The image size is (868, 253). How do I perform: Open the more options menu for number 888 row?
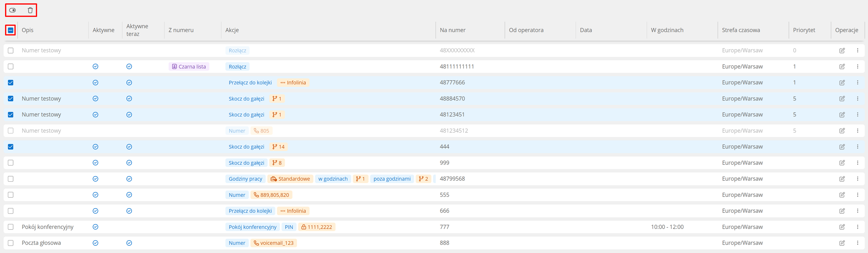point(857,243)
